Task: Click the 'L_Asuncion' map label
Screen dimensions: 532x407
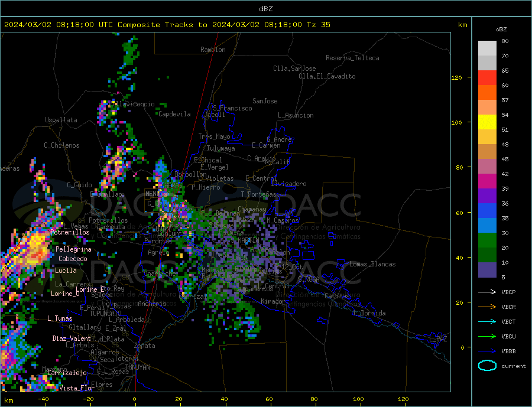Action: point(296,115)
